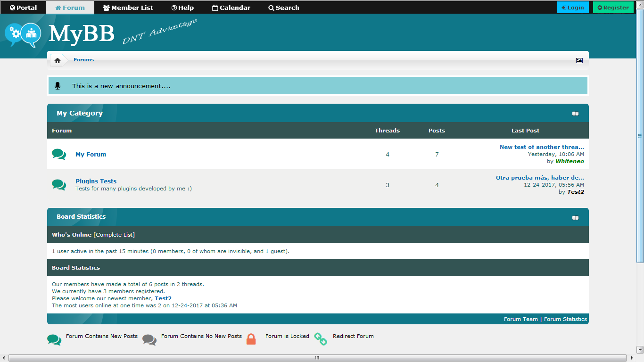Click the home icon in breadcrumb
Viewport: 644px width, 362px height.
(x=58, y=60)
